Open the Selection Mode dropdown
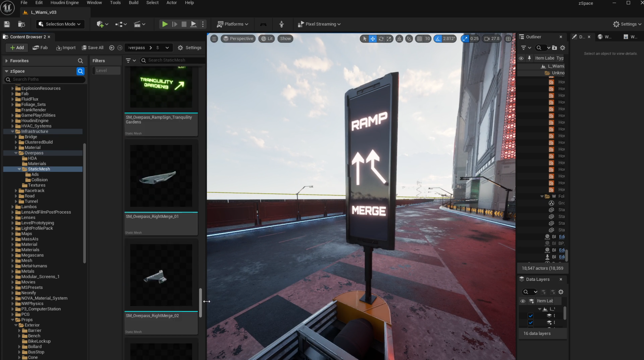This screenshot has height=360, width=644. pos(60,24)
